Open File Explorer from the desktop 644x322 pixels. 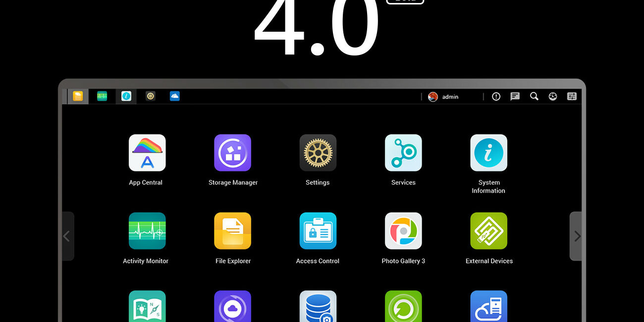tap(232, 231)
